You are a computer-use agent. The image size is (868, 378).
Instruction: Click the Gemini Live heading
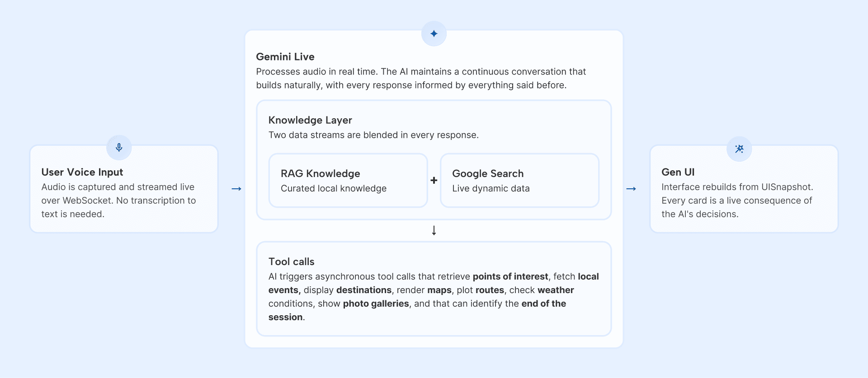click(285, 57)
